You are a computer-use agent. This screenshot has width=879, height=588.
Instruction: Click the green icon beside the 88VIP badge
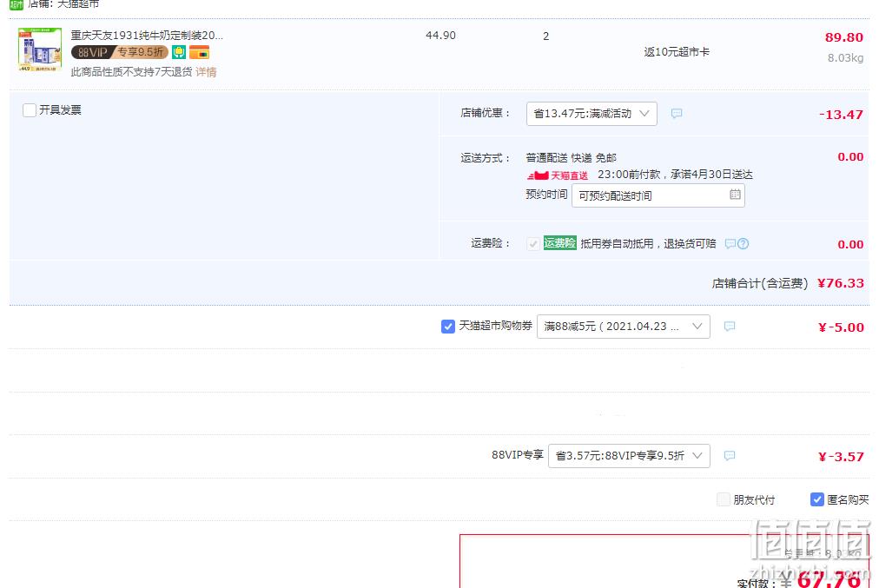(x=179, y=52)
